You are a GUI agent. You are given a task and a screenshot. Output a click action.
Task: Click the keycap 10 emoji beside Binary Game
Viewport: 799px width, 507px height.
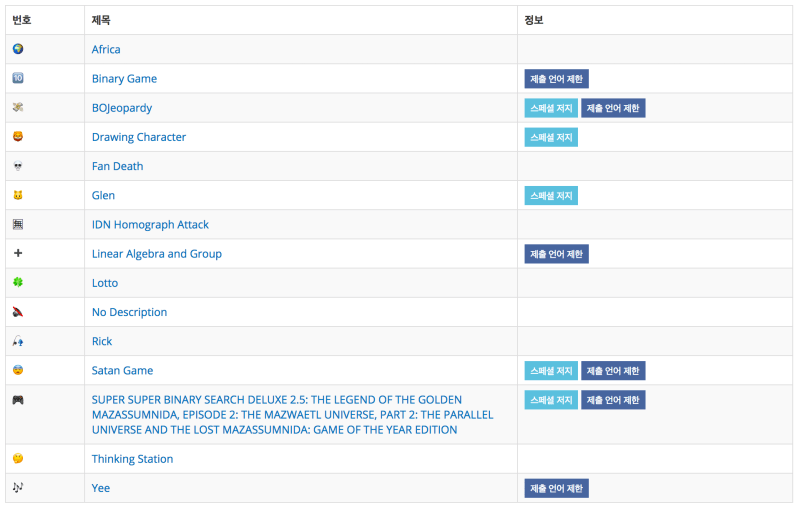tap(18, 78)
